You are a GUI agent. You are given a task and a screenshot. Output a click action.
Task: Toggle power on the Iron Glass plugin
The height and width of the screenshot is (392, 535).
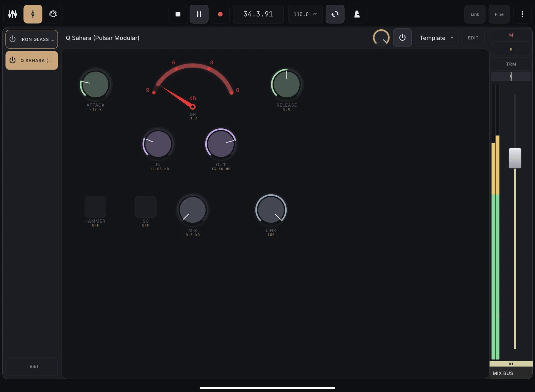pos(13,39)
